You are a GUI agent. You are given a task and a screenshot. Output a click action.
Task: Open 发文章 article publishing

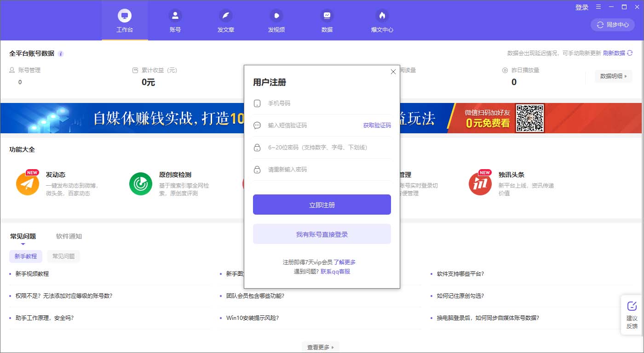click(225, 20)
